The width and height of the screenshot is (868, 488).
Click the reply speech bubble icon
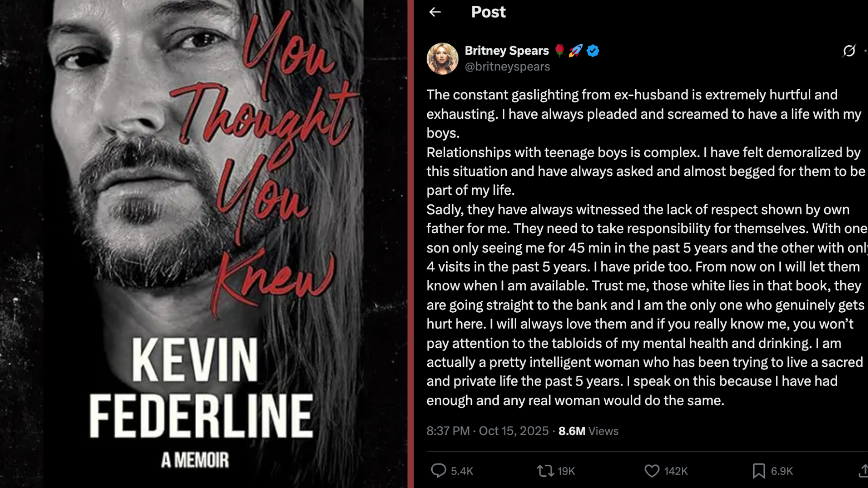438,470
